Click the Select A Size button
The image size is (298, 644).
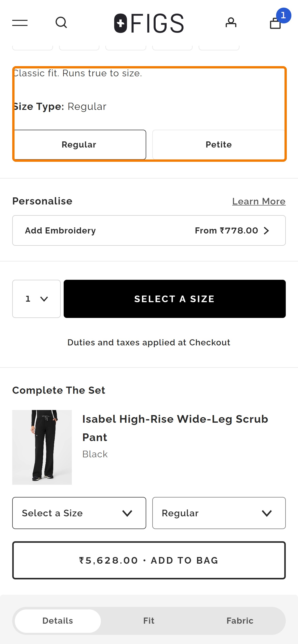click(175, 299)
